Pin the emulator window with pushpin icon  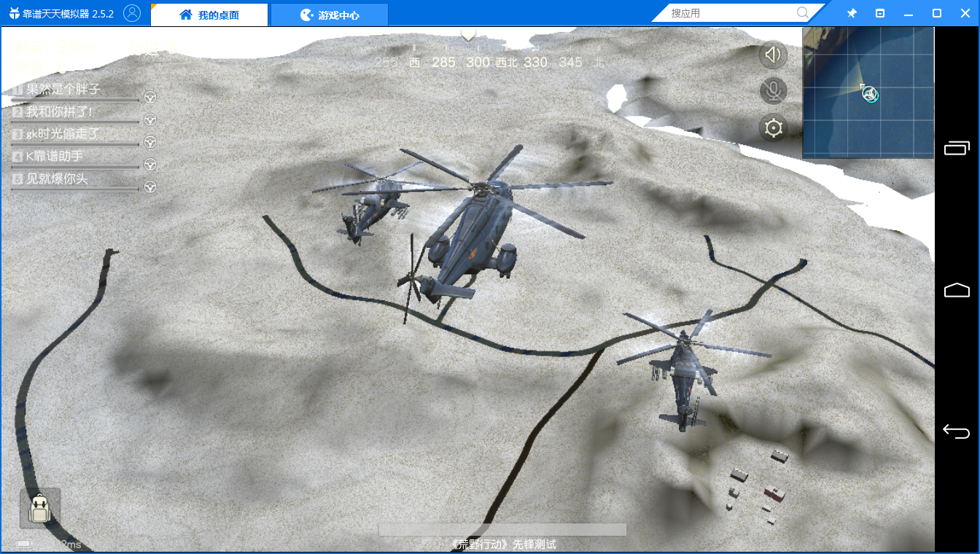click(x=852, y=13)
